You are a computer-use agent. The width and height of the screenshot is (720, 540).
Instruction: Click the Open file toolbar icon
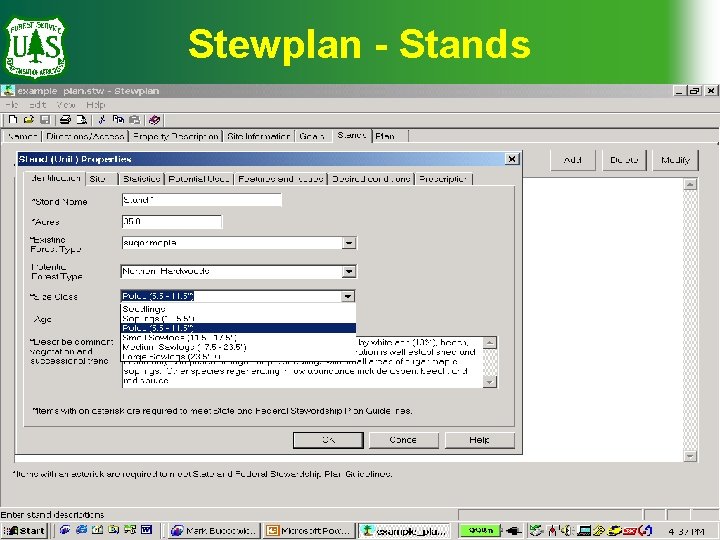click(28, 120)
